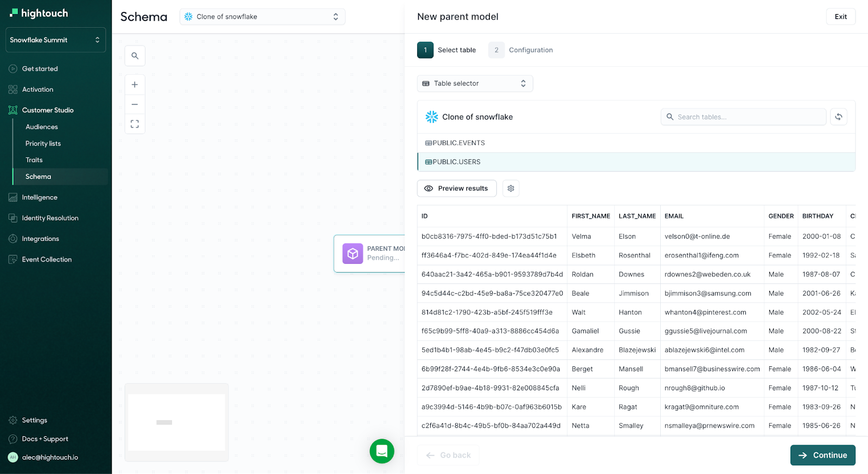Image resolution: width=868 pixels, height=474 pixels.
Task: Select the PUBLIC.EVENTS table
Action: [x=459, y=143]
